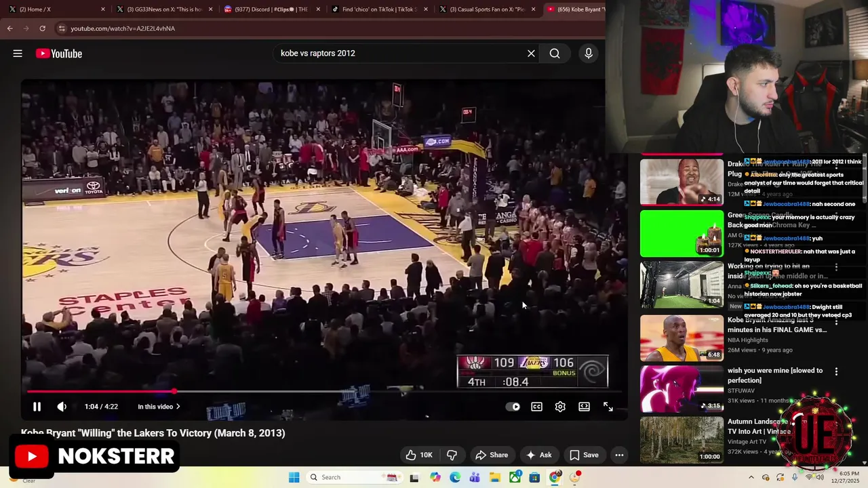The width and height of the screenshot is (868, 488).
Task: Visit the NBA Highlights channel
Action: tap(748, 340)
